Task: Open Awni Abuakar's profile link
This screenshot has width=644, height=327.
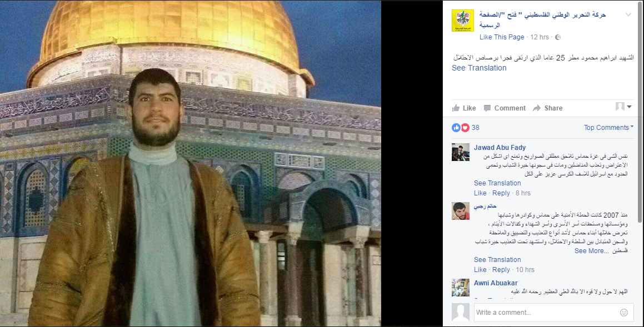Action: 495,283
